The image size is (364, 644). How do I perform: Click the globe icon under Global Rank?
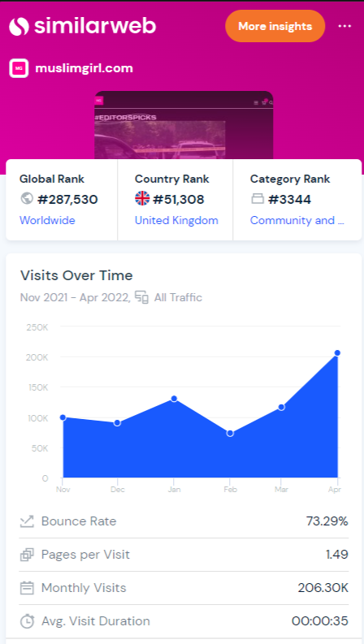coord(26,199)
